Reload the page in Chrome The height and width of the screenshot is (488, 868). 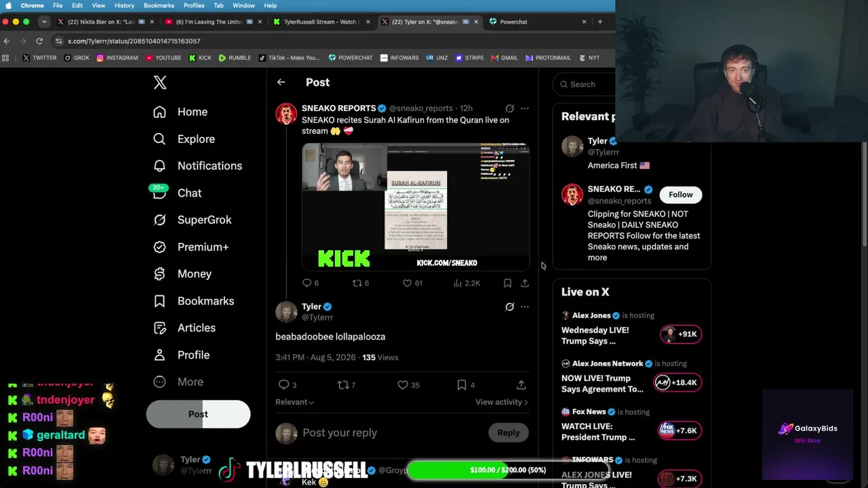coord(39,41)
